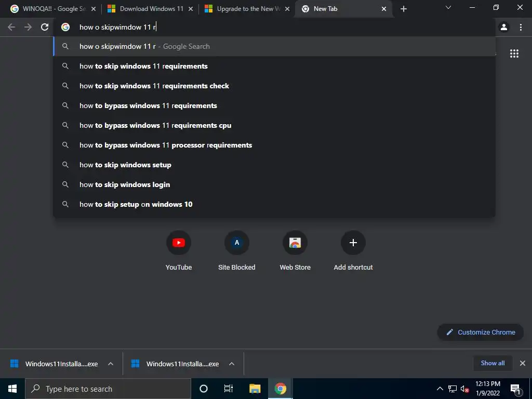Screen dimensions: 532x399
Task: Close the Upgrade to the New Windows tab
Action: [x=287, y=9]
